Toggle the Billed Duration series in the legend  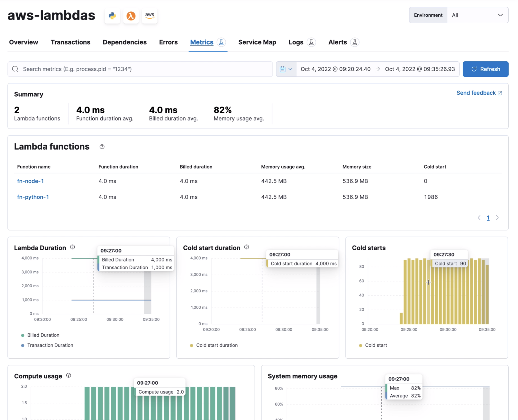[x=43, y=335]
